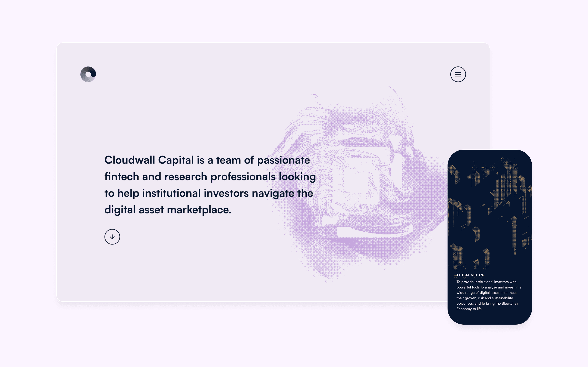Open the hamburger menu icon
The image size is (588, 367).
[458, 74]
